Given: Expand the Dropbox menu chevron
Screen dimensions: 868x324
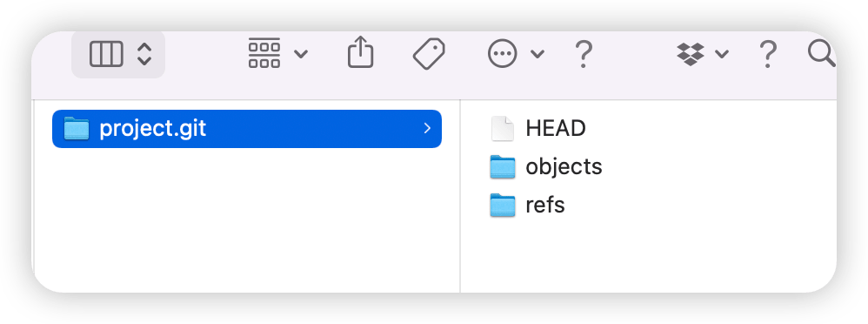Looking at the screenshot, I should pos(721,54).
